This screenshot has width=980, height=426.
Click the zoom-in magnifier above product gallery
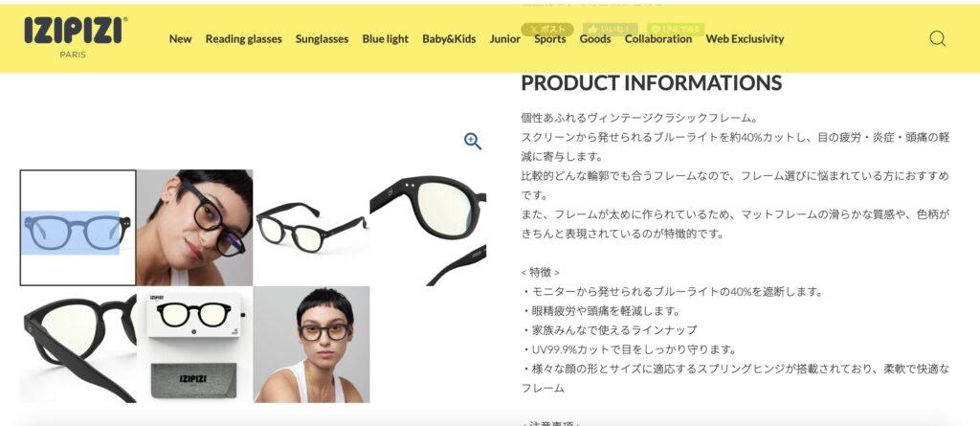tap(473, 142)
